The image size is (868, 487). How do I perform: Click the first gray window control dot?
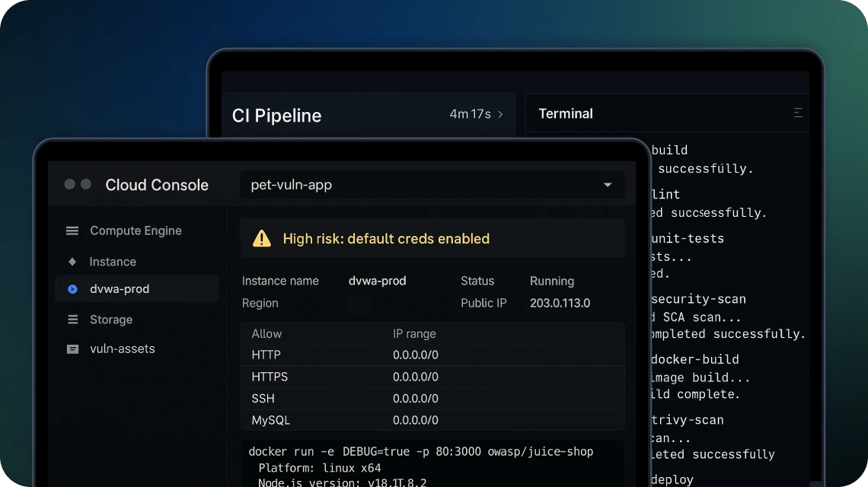(x=70, y=184)
